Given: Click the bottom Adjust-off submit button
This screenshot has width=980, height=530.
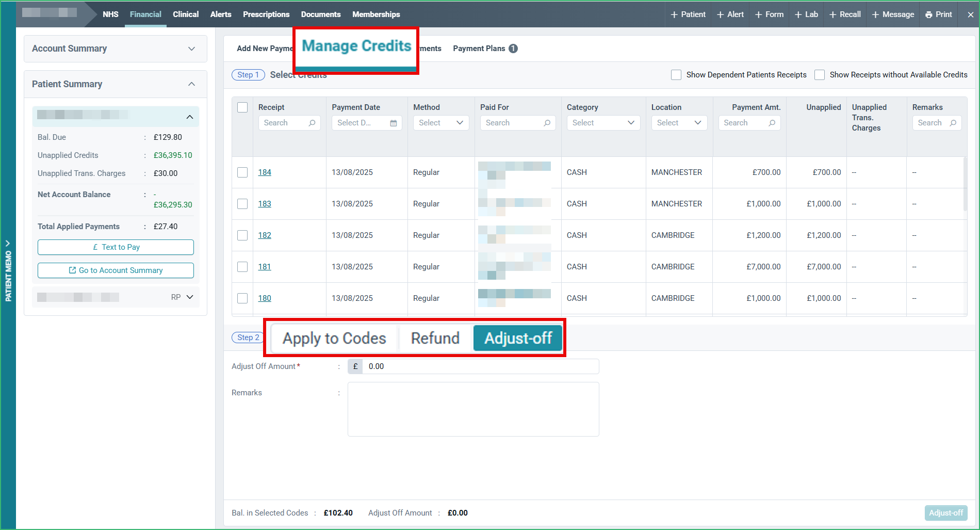Looking at the screenshot, I should 946,513.
